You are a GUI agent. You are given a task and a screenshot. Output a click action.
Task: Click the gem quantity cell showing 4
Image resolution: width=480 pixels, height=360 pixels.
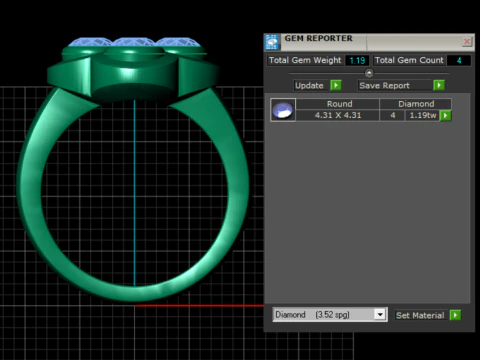[x=392, y=115]
